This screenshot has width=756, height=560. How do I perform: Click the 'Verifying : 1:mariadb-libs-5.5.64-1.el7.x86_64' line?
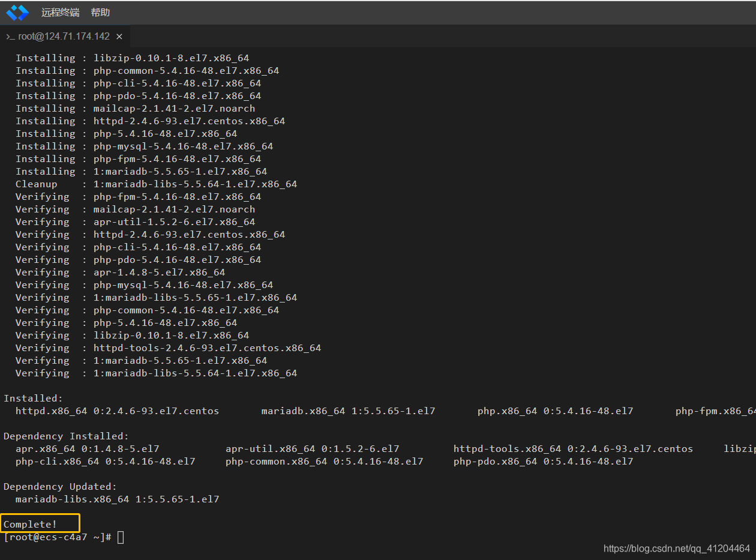(156, 373)
